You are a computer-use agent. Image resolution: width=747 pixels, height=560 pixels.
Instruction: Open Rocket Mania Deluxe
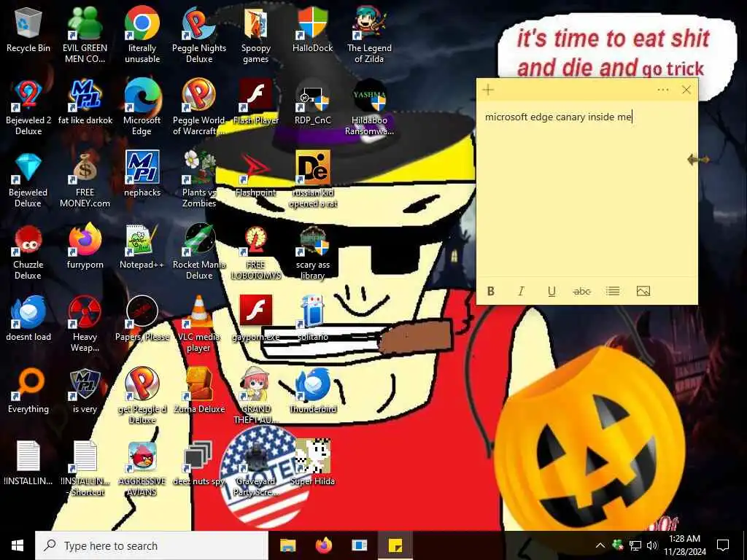click(x=199, y=252)
